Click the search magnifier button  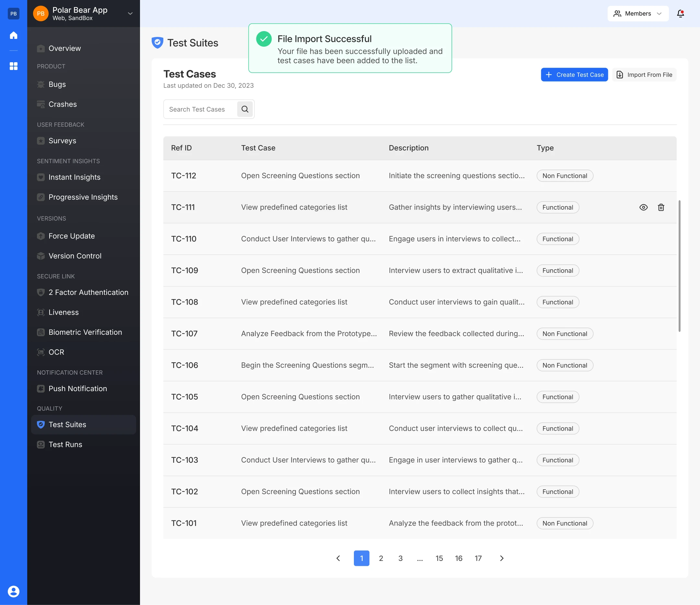tap(245, 109)
